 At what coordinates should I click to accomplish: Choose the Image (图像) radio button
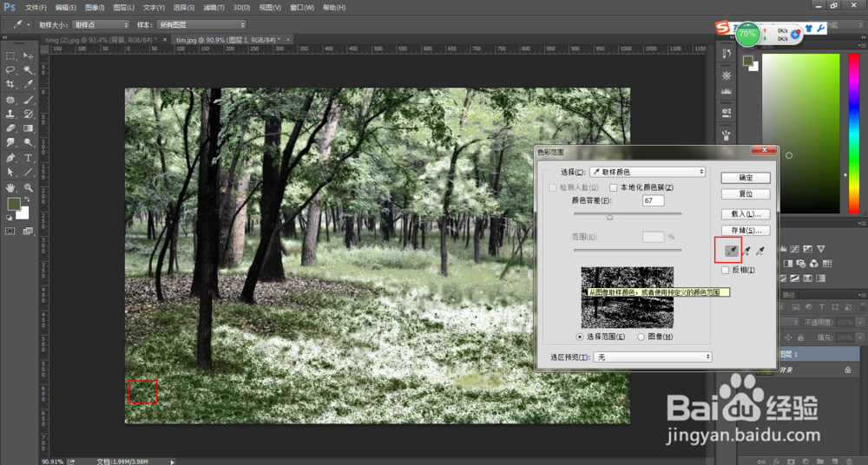(x=641, y=337)
